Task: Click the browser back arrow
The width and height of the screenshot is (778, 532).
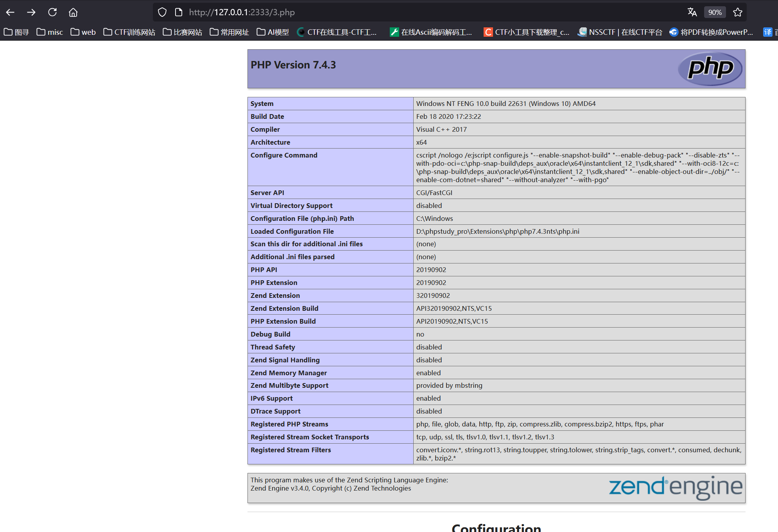Action: click(10, 12)
